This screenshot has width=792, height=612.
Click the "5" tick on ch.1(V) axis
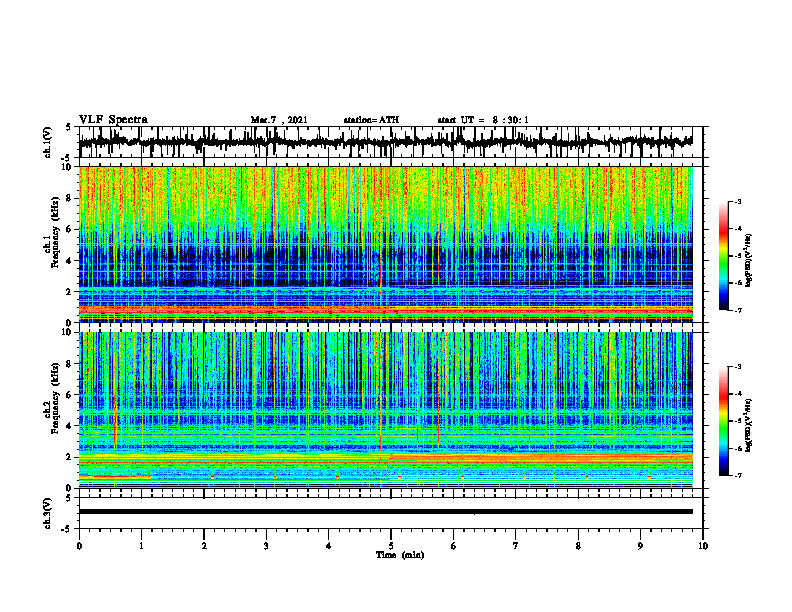[x=69, y=128]
